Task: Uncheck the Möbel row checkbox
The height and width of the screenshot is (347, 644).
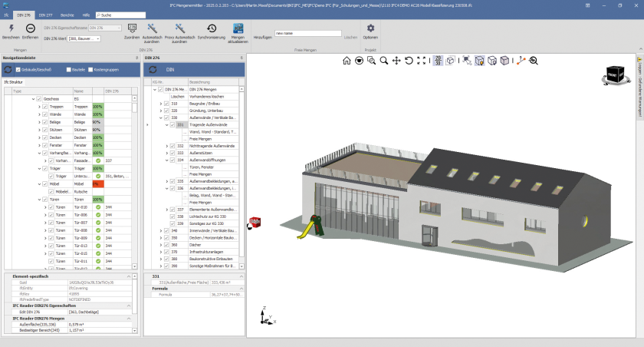Action: tap(45, 184)
